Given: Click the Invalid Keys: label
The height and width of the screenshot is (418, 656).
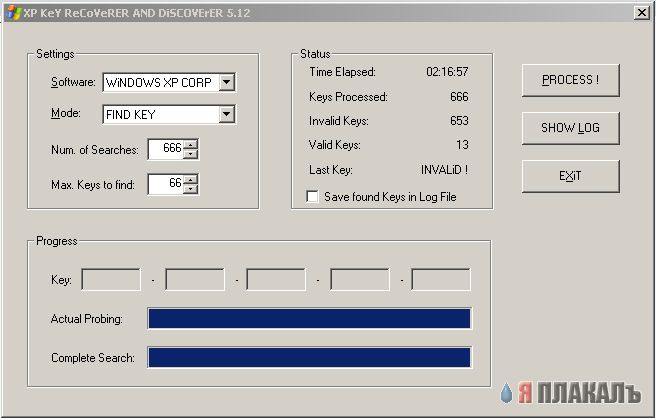Looking at the screenshot, I should (338, 121).
